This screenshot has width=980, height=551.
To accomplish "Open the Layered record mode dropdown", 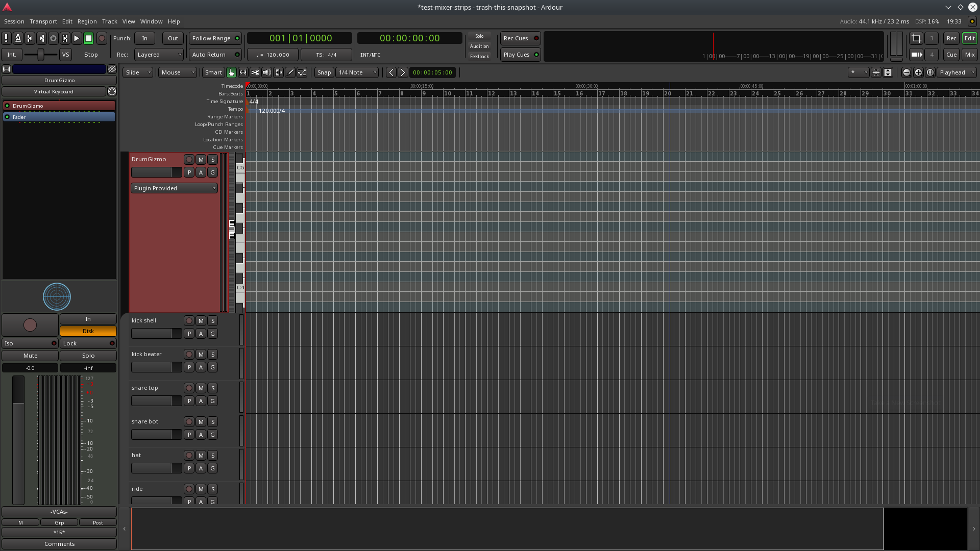I will tap(159, 55).
